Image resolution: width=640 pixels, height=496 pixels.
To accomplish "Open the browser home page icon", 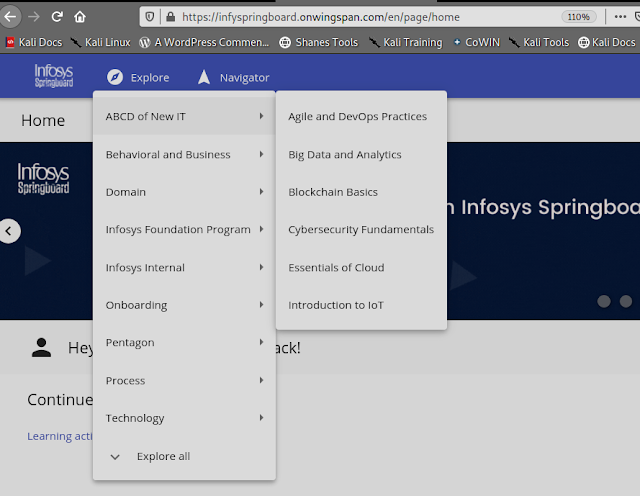I will pyautogui.click(x=80, y=17).
